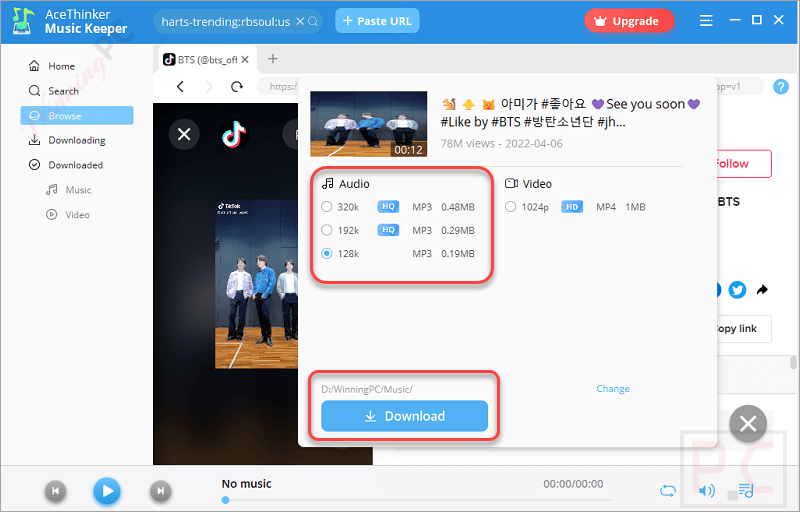Click the blue help question icon
The height and width of the screenshot is (512, 800).
[781, 87]
